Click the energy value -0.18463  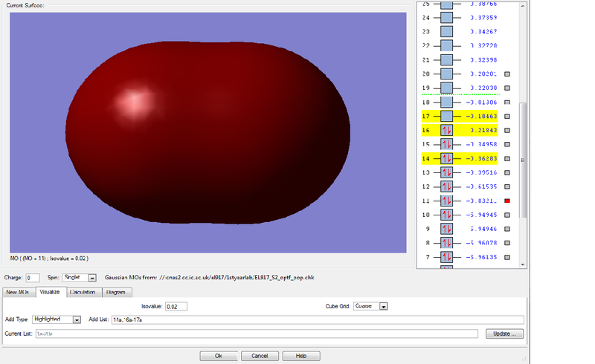tap(481, 116)
